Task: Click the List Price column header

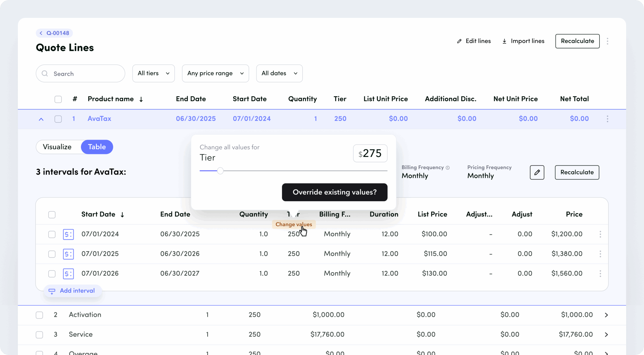Action: tap(432, 214)
